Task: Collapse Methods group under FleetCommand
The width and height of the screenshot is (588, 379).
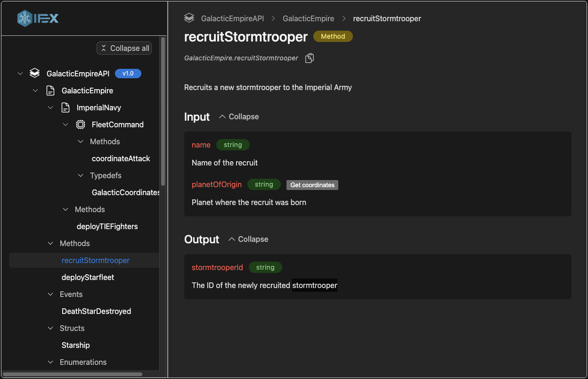Action: coord(81,141)
